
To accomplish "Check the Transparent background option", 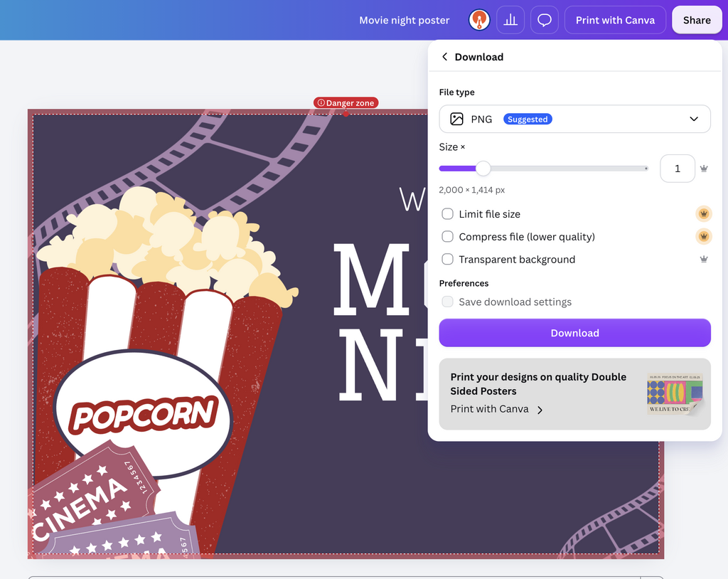I will pos(448,260).
